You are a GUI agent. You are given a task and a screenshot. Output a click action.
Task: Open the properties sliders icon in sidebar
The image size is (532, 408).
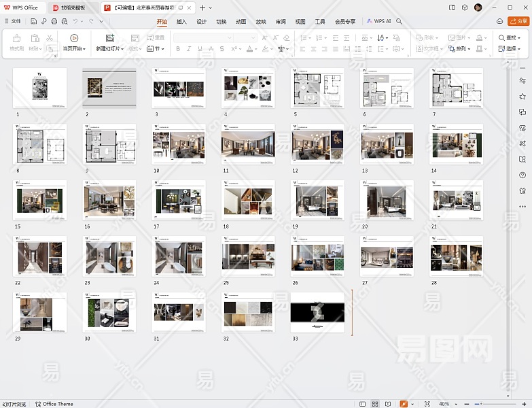[x=522, y=81]
